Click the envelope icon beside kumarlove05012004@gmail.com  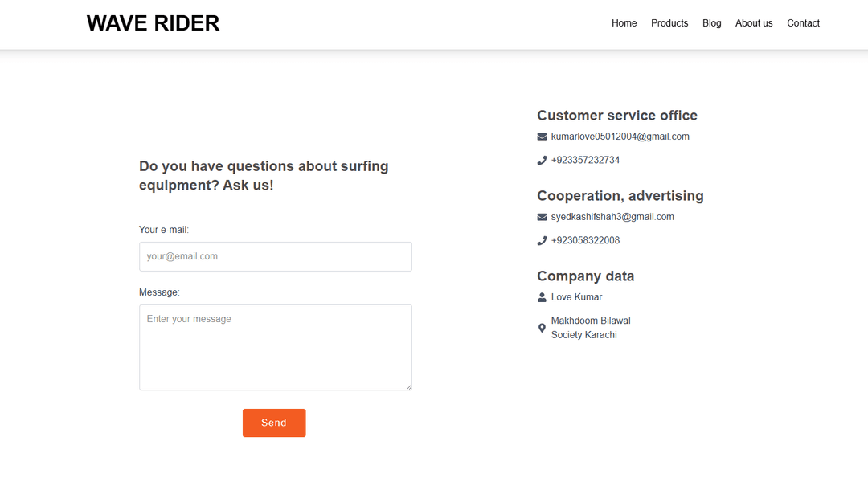click(x=542, y=137)
